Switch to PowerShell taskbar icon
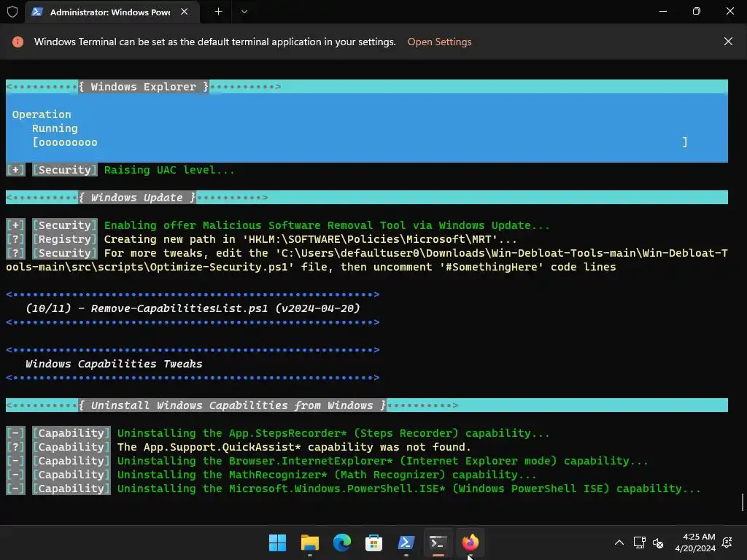 click(406, 542)
